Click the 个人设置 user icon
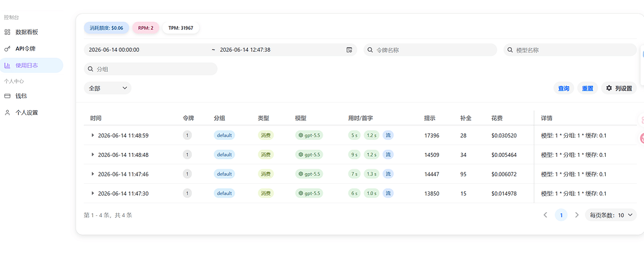The height and width of the screenshot is (277, 644). (7, 113)
